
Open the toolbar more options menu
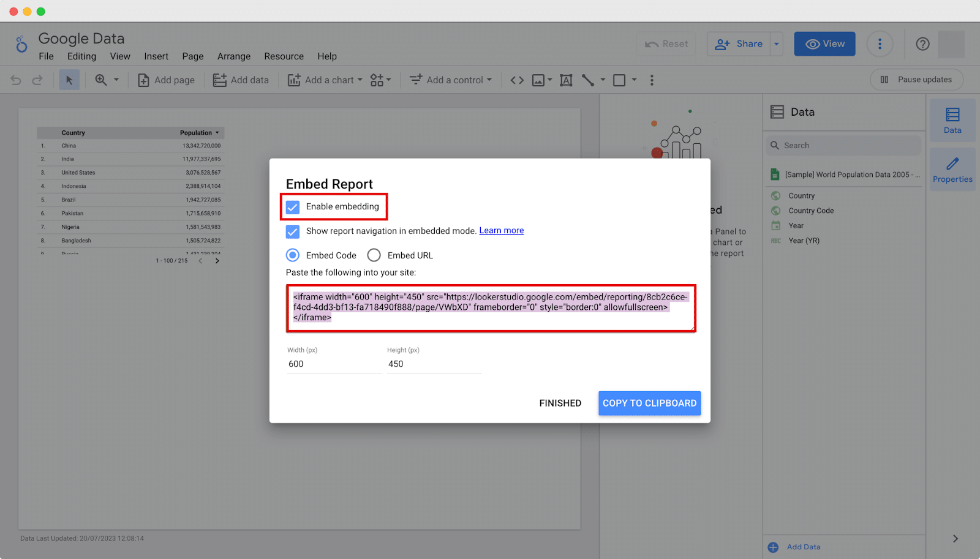tap(652, 80)
